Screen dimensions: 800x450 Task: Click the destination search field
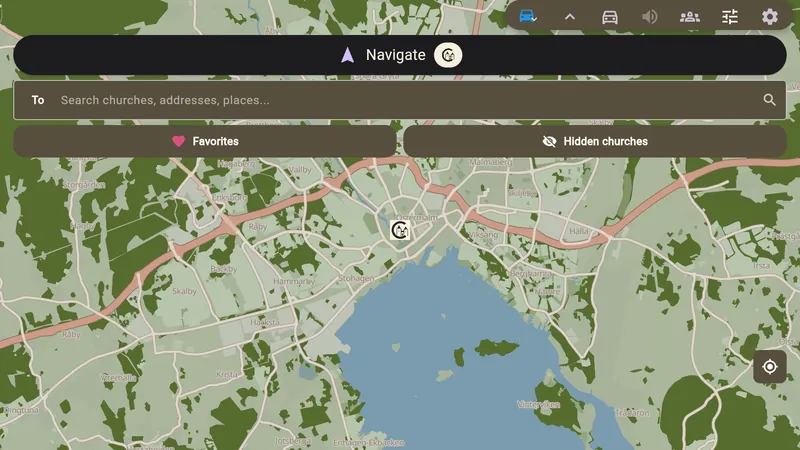pos(400,100)
